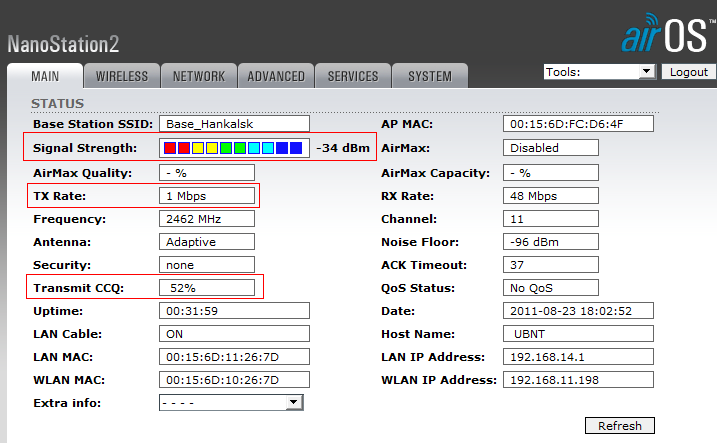Click the AirMax status Disabled field
This screenshot has width=717, height=443.
[x=551, y=148]
